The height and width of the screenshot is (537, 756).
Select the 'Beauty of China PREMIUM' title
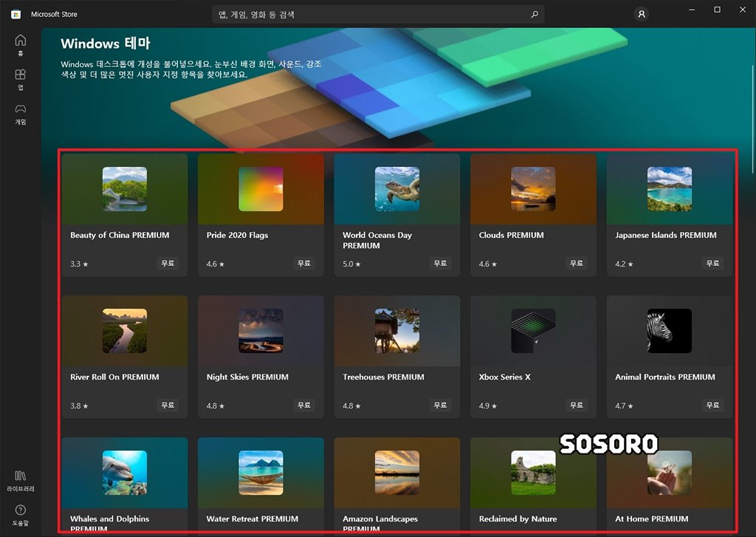[120, 235]
